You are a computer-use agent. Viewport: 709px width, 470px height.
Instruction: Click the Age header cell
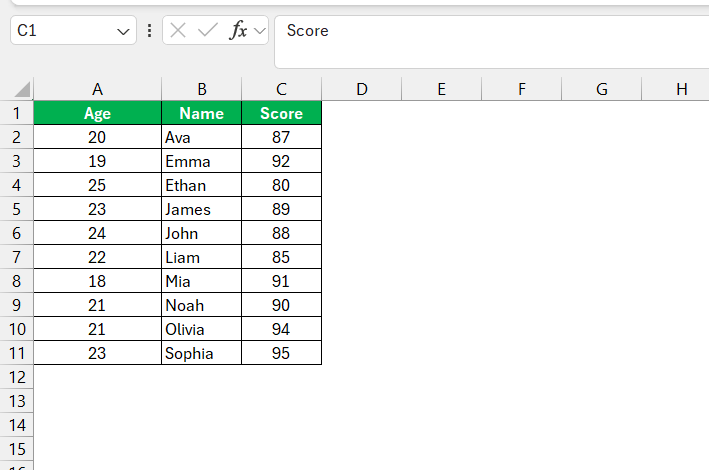pyautogui.click(x=97, y=113)
